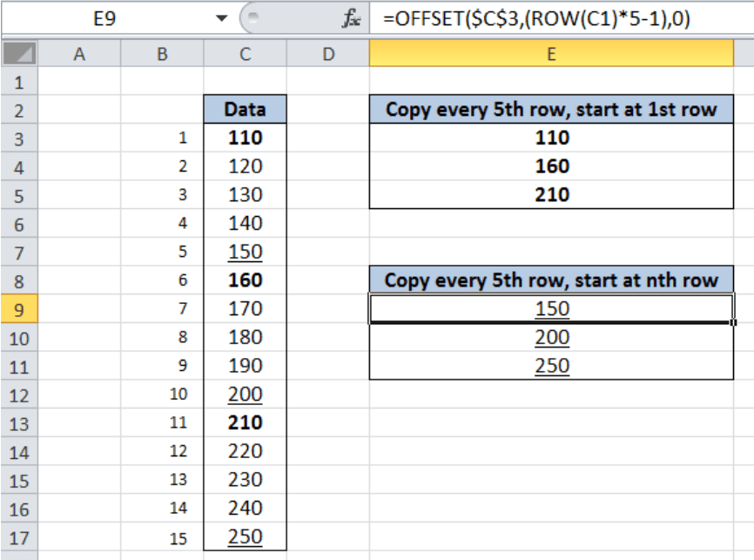Select 210 in column E result table
The height and width of the screenshot is (560, 754).
point(551,194)
